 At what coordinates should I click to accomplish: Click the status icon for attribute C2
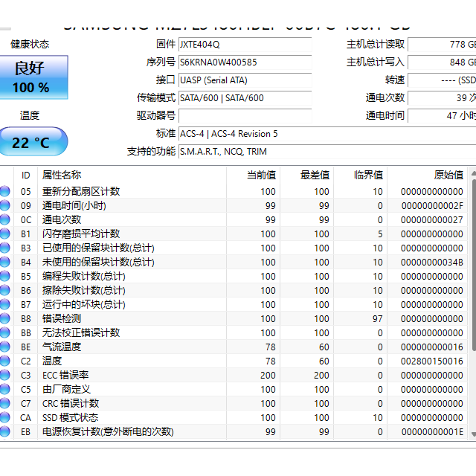pyautogui.click(x=5, y=361)
